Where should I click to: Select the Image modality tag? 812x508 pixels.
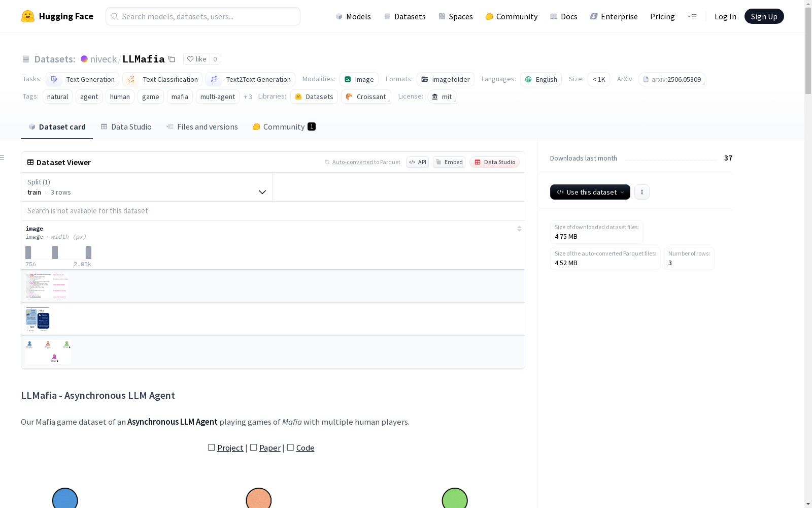tap(359, 79)
